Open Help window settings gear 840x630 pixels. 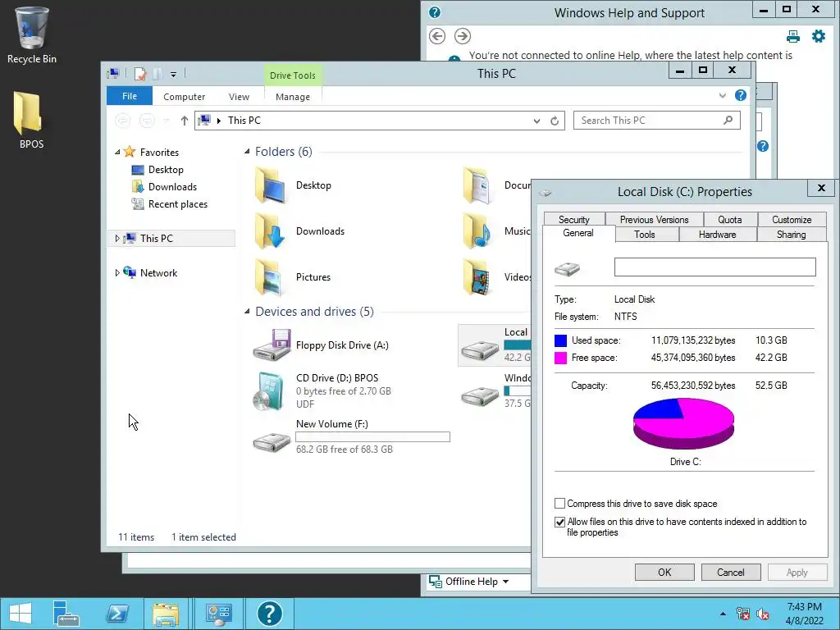click(819, 36)
